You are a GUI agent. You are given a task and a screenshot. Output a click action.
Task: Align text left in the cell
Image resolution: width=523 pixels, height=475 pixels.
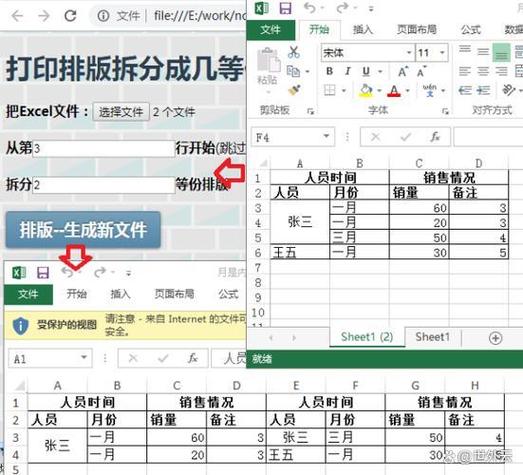(465, 71)
